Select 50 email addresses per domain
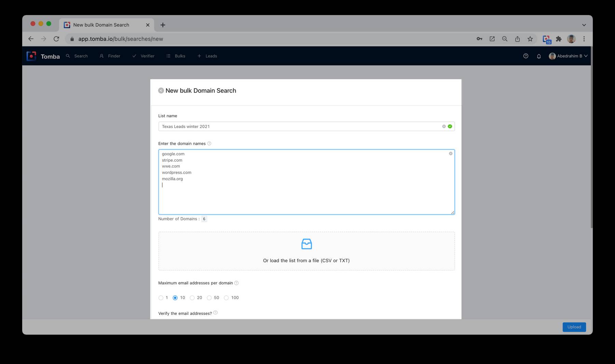615x364 pixels. 209,298
